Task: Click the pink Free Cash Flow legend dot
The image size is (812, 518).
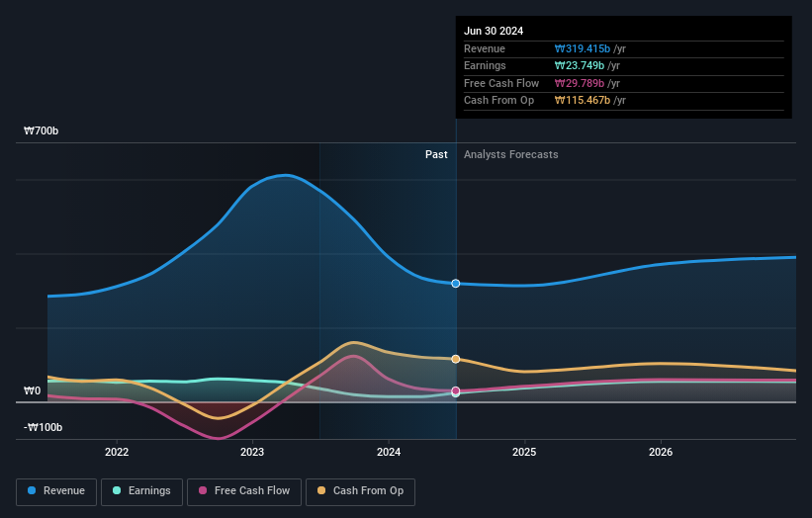Action: (x=203, y=490)
